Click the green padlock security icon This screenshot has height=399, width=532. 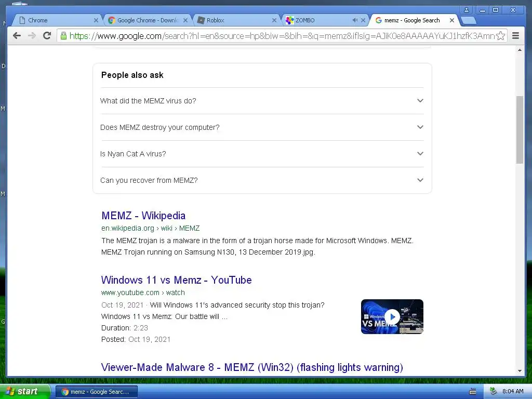click(63, 36)
